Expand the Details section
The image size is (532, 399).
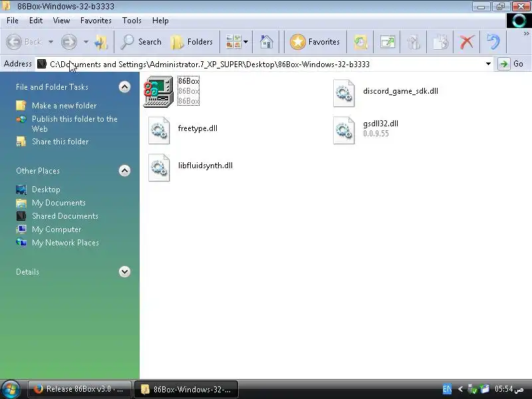point(124,271)
